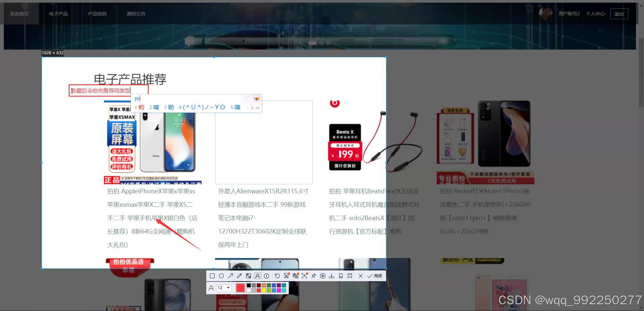Click inside the red annotation text box
This screenshot has width=644, height=311.
click(x=109, y=90)
